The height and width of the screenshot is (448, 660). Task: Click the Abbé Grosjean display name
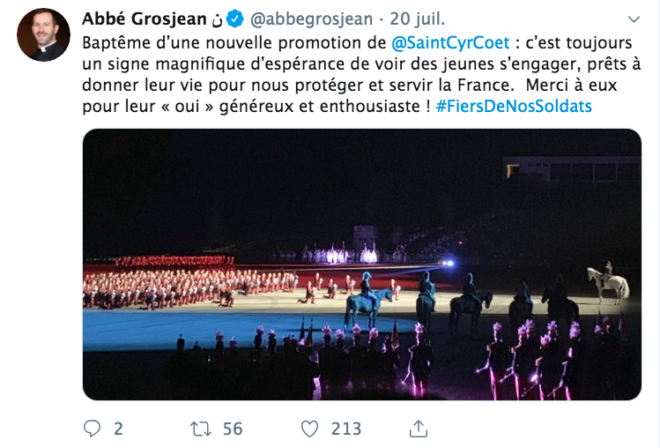[144, 19]
